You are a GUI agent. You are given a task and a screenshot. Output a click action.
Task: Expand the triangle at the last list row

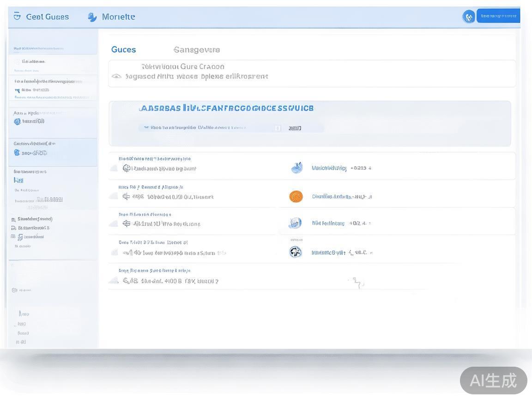tap(113, 280)
